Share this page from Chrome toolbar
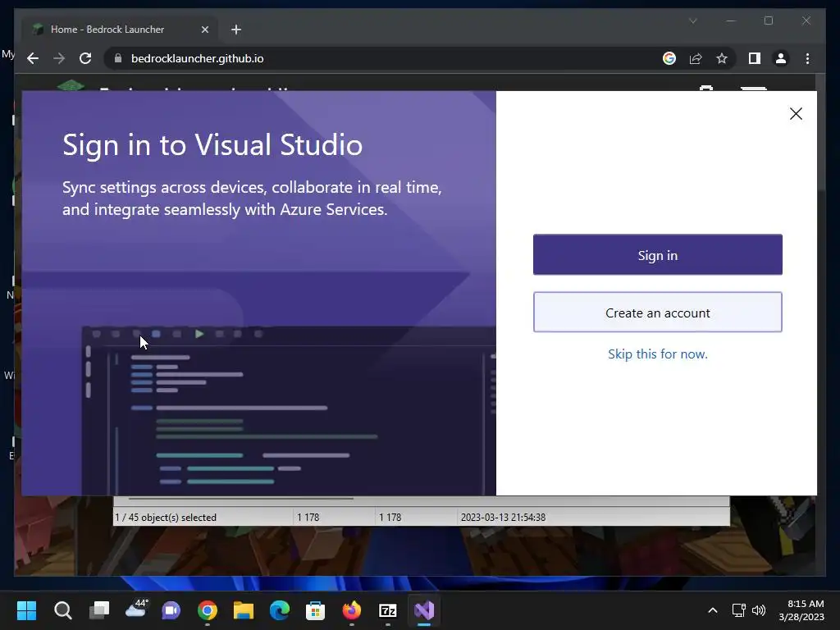The width and height of the screenshot is (840, 630). click(696, 58)
